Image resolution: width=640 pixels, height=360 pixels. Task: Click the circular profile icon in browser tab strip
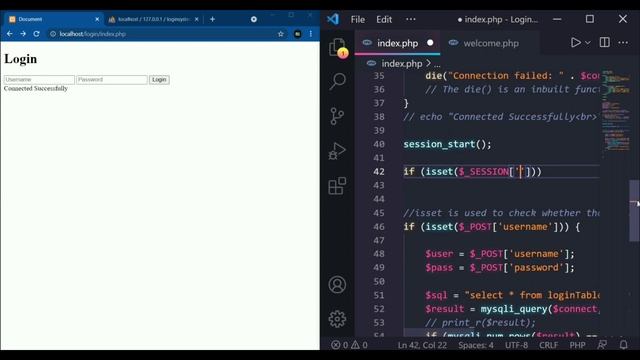tap(254, 19)
